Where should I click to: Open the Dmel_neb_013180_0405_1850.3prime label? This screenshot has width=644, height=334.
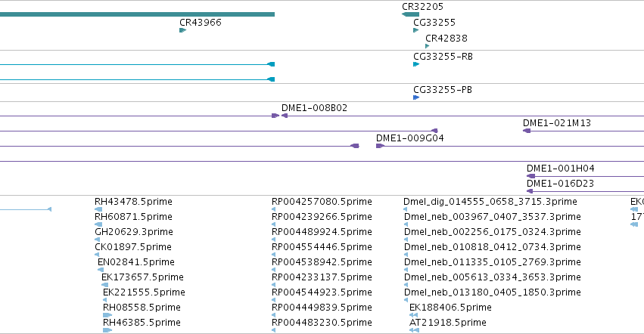pos(493,292)
